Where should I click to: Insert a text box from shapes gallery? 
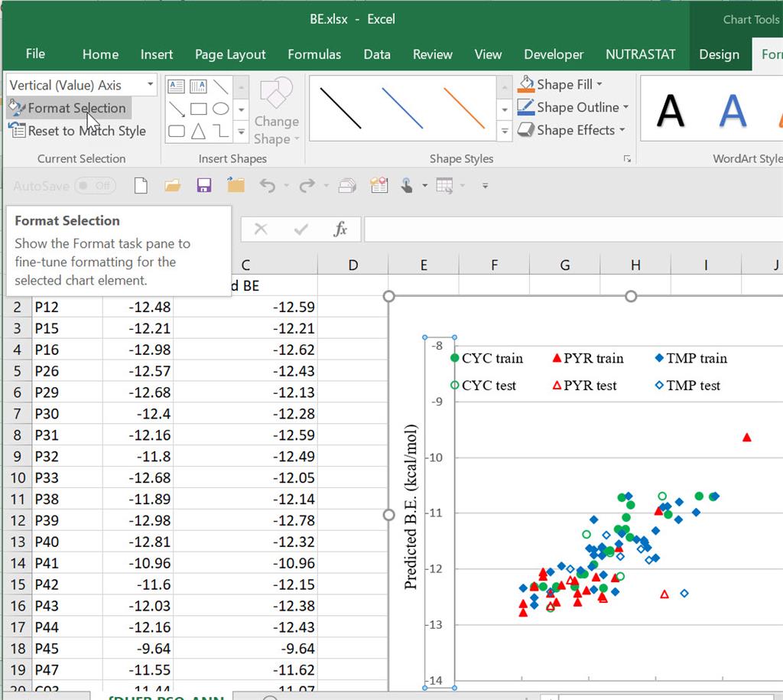tap(176, 87)
